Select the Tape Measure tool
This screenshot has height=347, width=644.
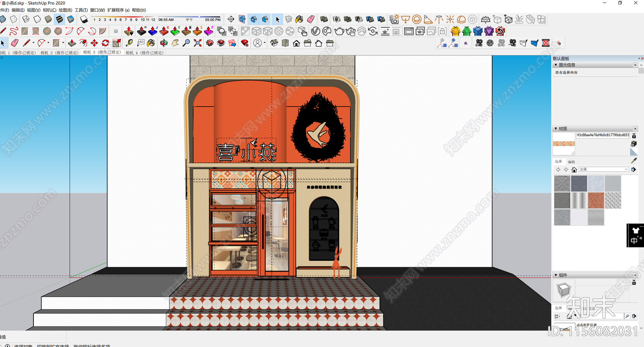(x=129, y=43)
